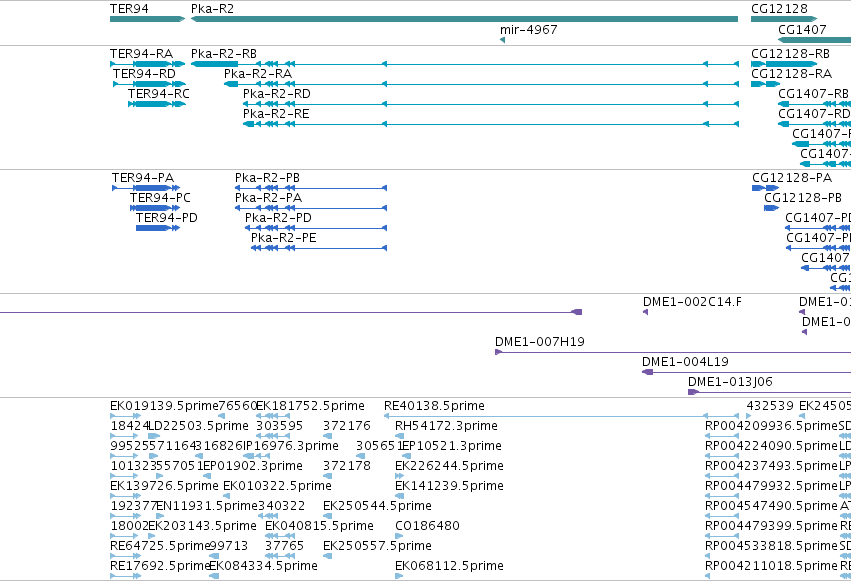
Task: Click EST label EK141239.5prime
Action: [x=449, y=487]
